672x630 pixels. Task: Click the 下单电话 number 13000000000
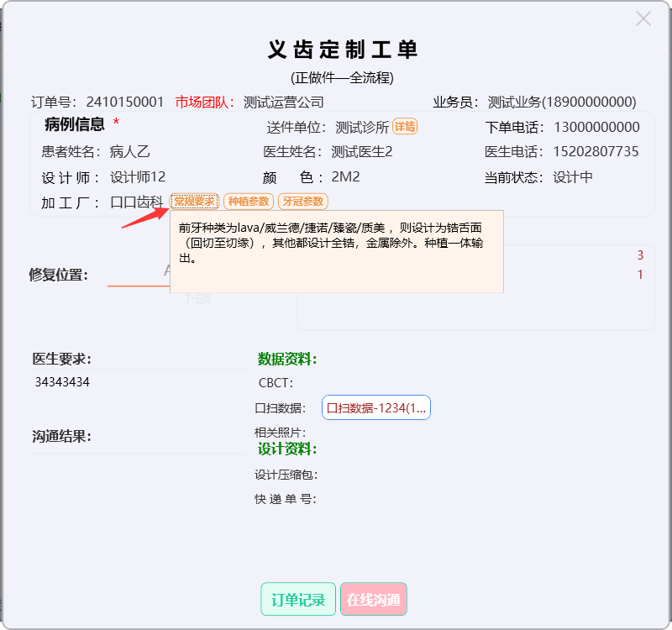pos(596,128)
